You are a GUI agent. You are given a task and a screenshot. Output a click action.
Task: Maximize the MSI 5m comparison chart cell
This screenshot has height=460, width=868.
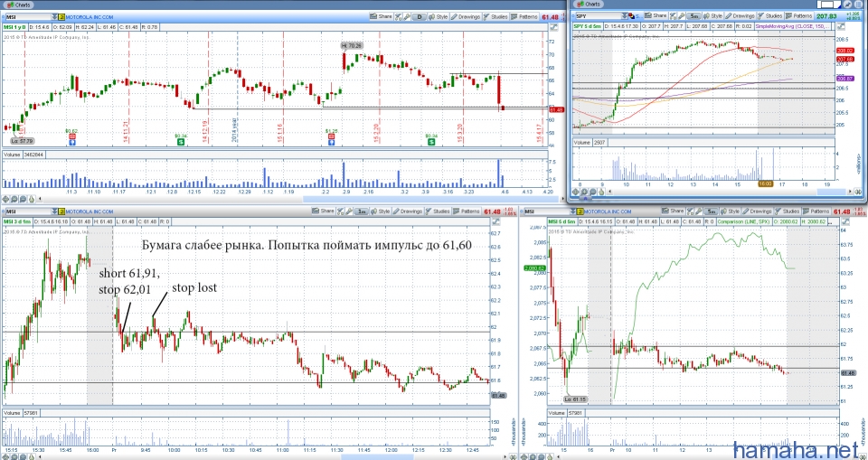[x=845, y=221]
